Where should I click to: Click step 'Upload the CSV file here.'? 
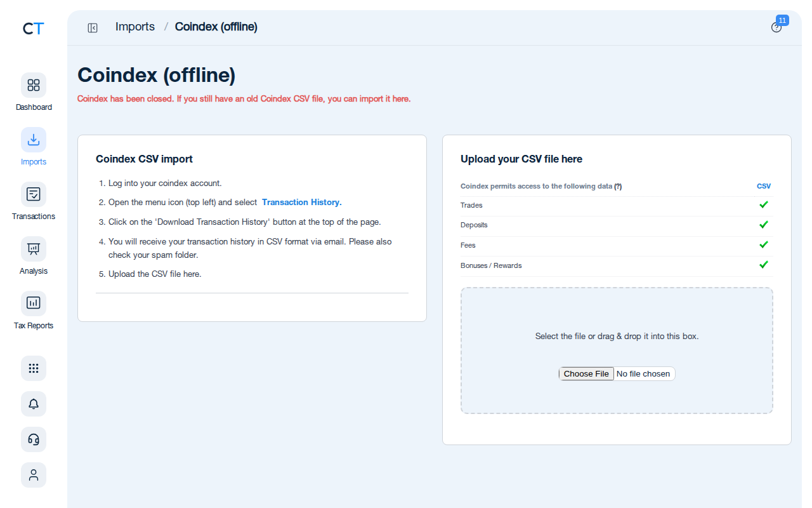(155, 274)
